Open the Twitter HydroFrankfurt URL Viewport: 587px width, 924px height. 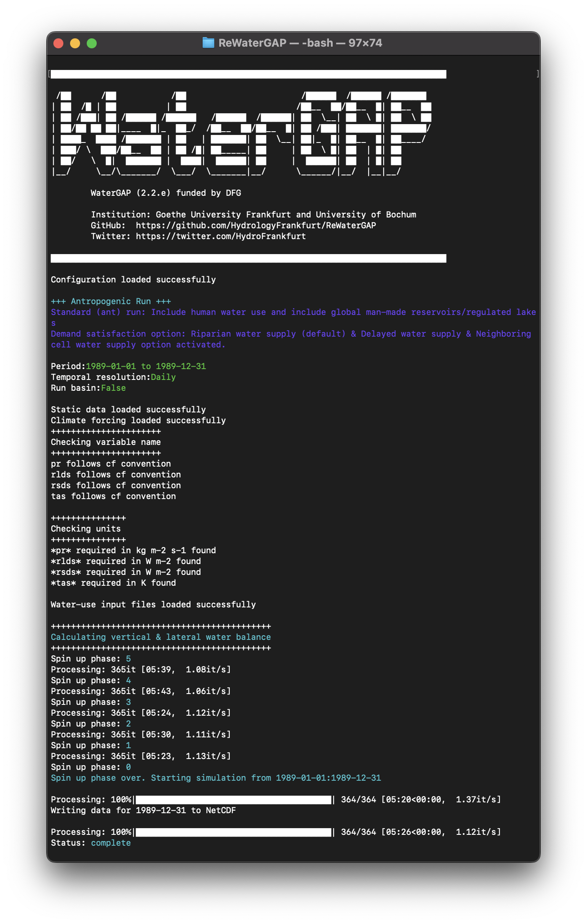[x=221, y=236]
